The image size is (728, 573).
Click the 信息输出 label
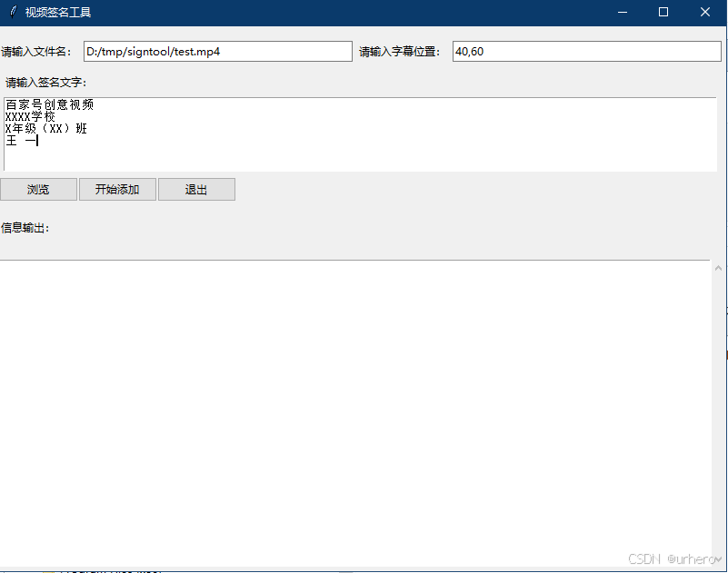click(x=25, y=228)
